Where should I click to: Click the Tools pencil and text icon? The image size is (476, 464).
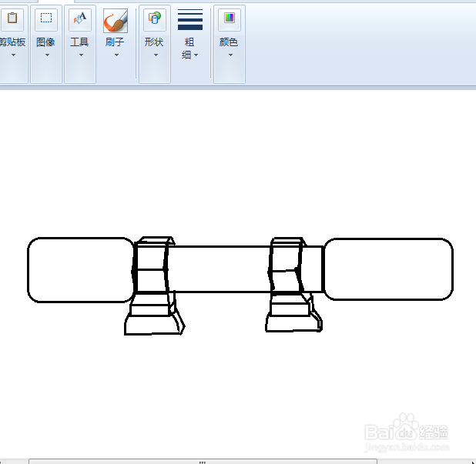click(80, 19)
